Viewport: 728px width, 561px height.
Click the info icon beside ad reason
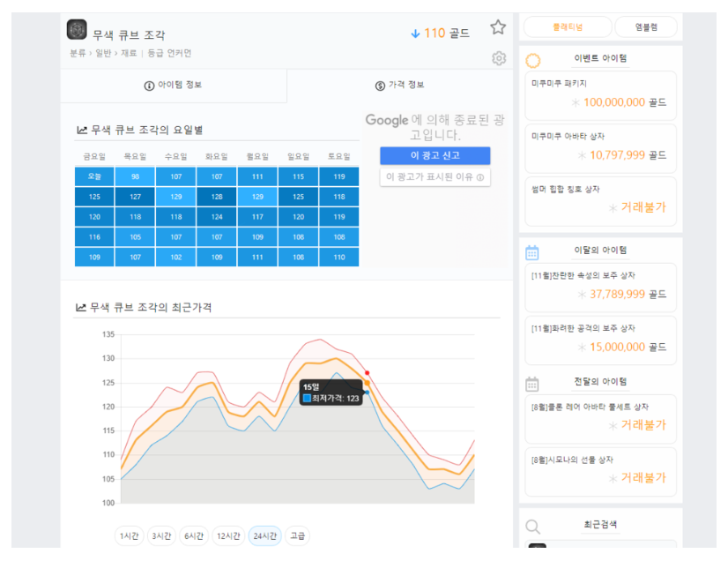(480, 177)
